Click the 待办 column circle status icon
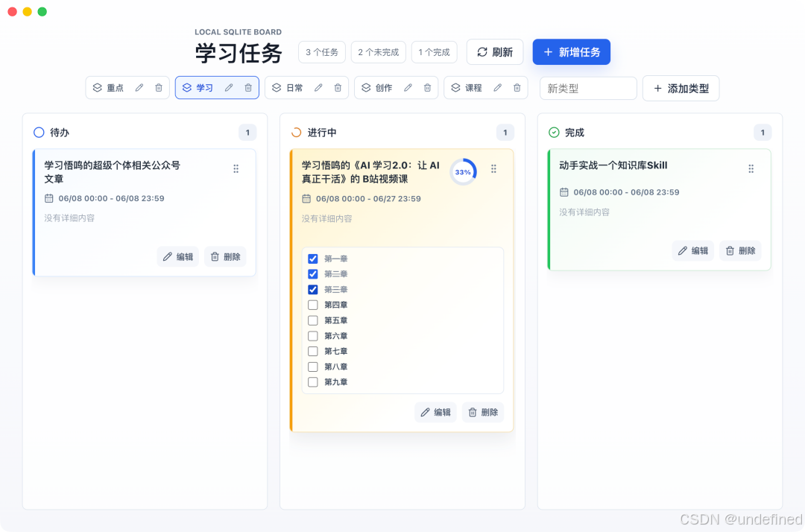 tap(39, 133)
